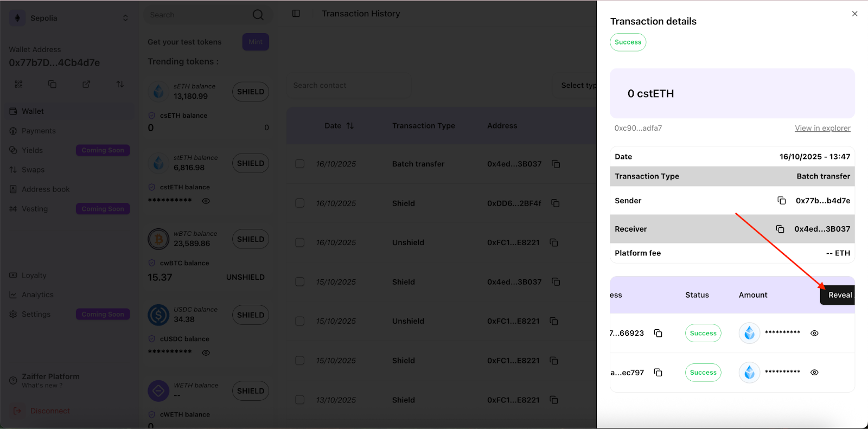Screen dimensions: 868x429
Task: Copy the wallet address icon
Action: click(52, 84)
